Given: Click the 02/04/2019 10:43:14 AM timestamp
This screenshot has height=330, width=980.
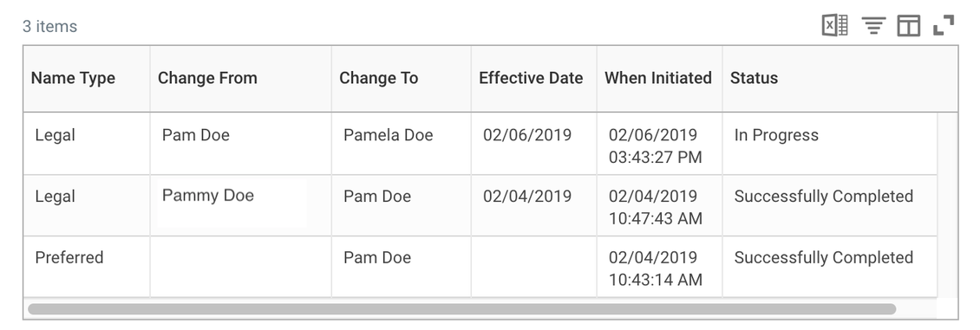Looking at the screenshot, I should click(656, 269).
